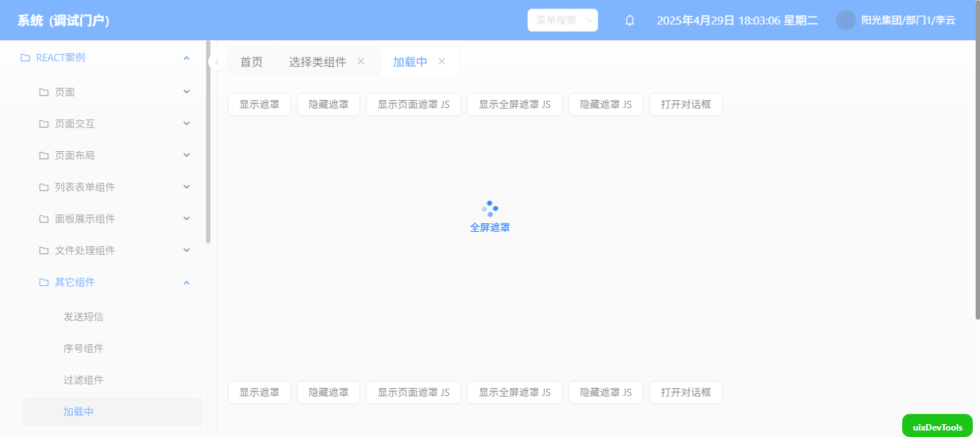The image size is (980, 437).
Task: Expand the 面板展示组件 submenu chevron
Action: coord(187,219)
